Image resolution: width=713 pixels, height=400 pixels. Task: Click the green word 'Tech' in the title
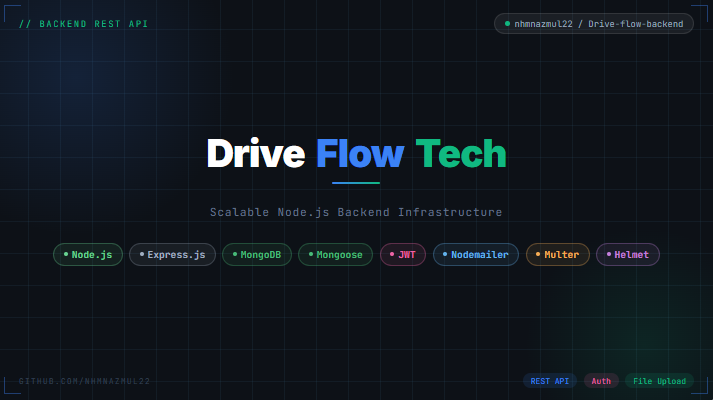[x=461, y=154]
